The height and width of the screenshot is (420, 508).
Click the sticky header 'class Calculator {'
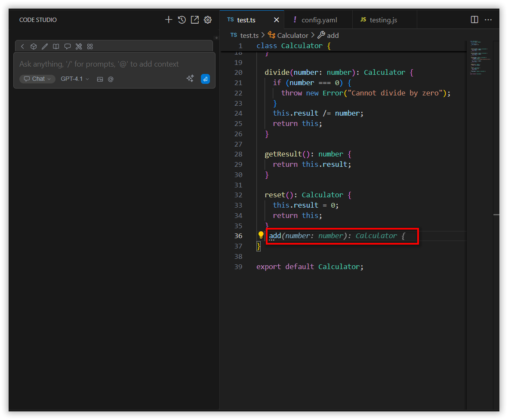293,46
